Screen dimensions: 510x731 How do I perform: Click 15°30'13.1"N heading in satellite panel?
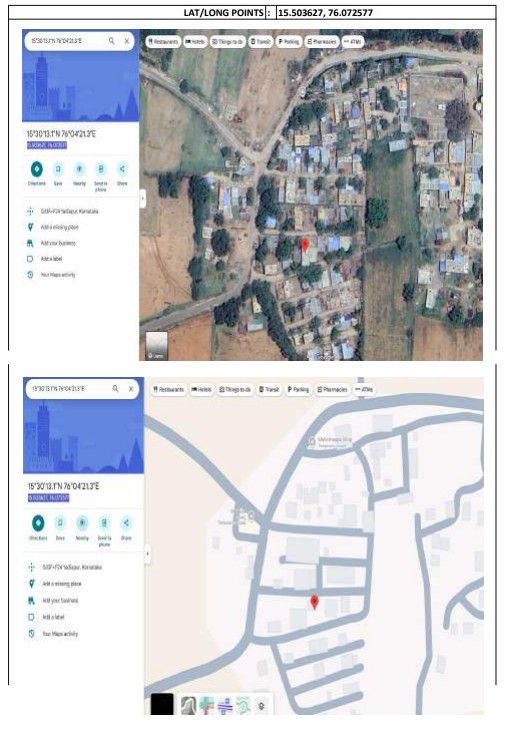coord(61,134)
